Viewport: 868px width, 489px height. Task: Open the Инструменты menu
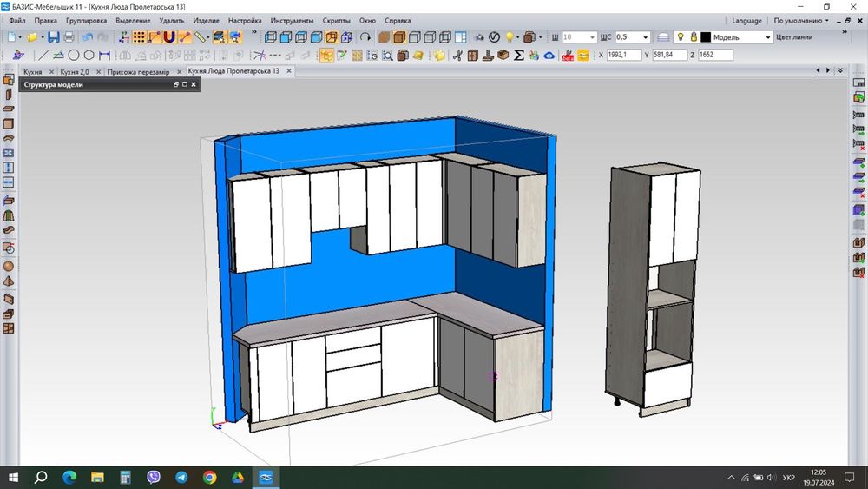pyautogui.click(x=292, y=20)
